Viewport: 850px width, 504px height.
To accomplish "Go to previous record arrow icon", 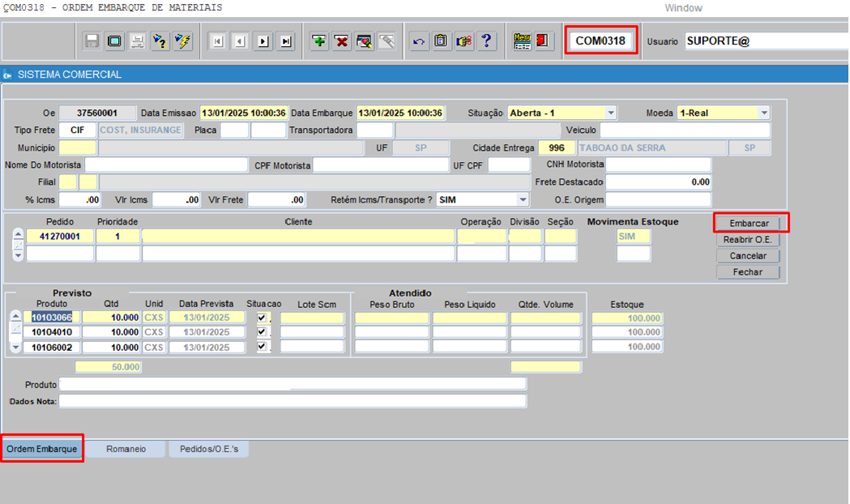I will tap(240, 41).
